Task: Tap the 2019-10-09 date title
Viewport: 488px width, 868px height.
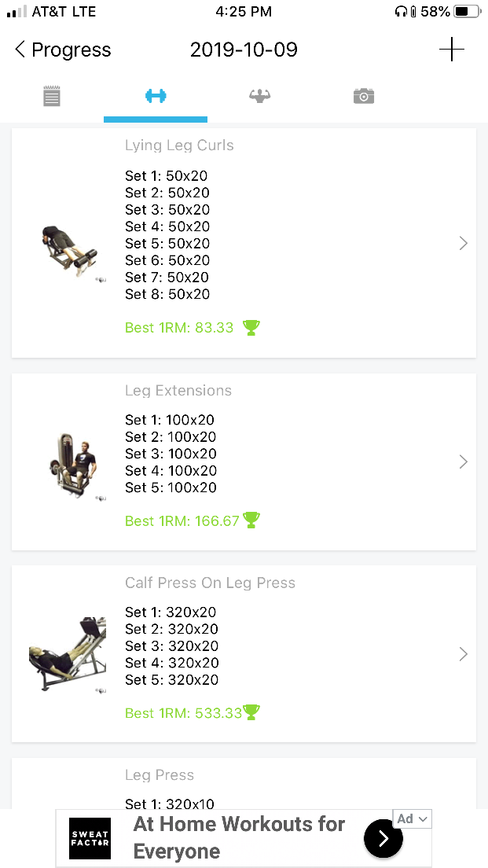Action: (x=244, y=50)
